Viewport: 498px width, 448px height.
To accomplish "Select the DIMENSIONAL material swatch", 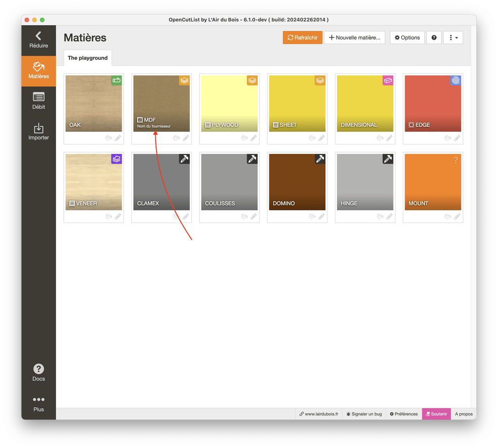I will tap(365, 103).
